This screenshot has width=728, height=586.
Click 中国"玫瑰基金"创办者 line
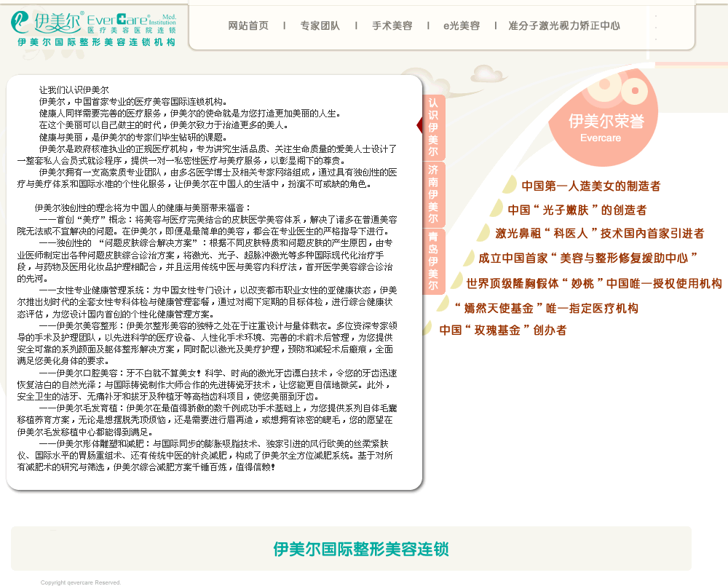[503, 330]
